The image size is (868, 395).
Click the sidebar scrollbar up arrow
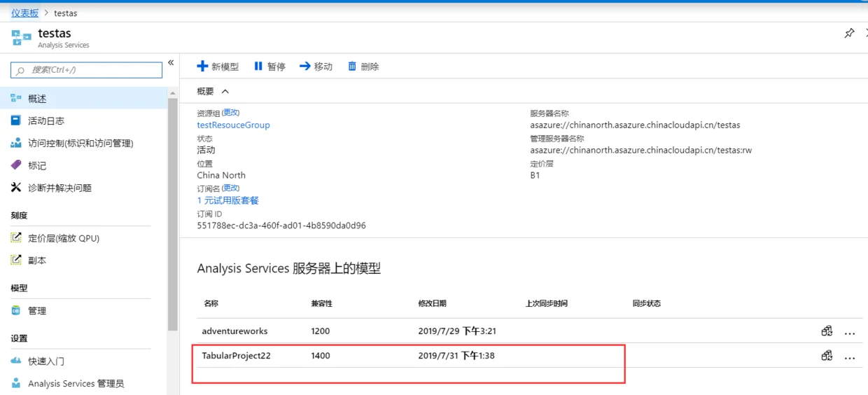coord(172,92)
